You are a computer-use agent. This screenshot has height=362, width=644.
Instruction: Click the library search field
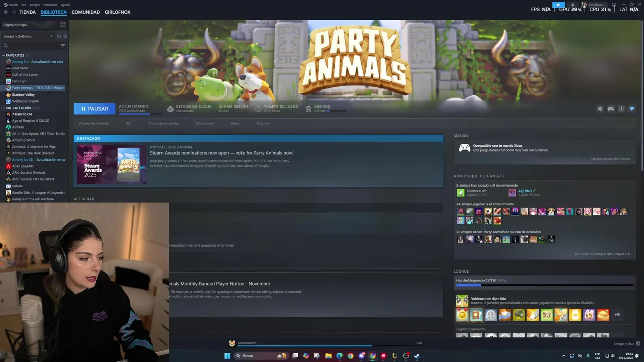(x=30, y=46)
